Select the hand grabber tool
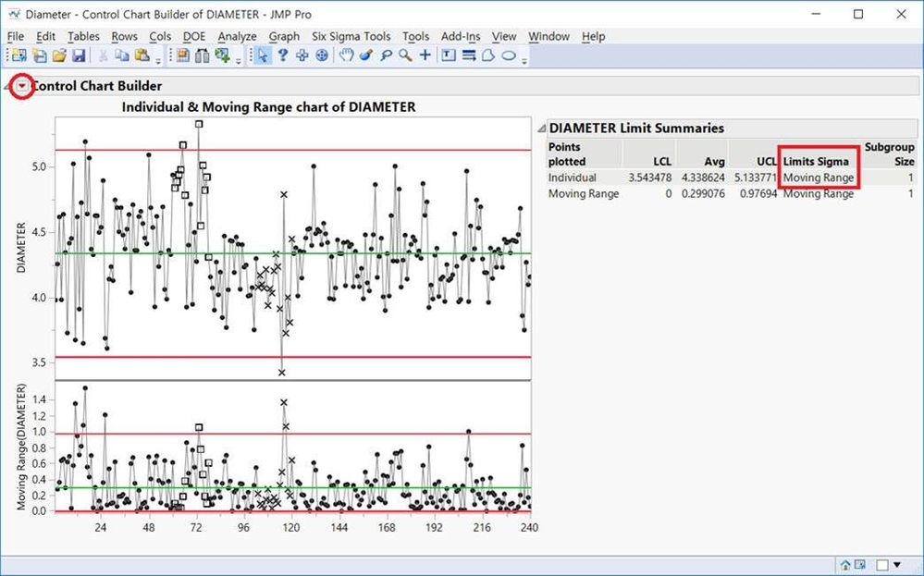Screen dimensions: 924x576 tap(346, 56)
